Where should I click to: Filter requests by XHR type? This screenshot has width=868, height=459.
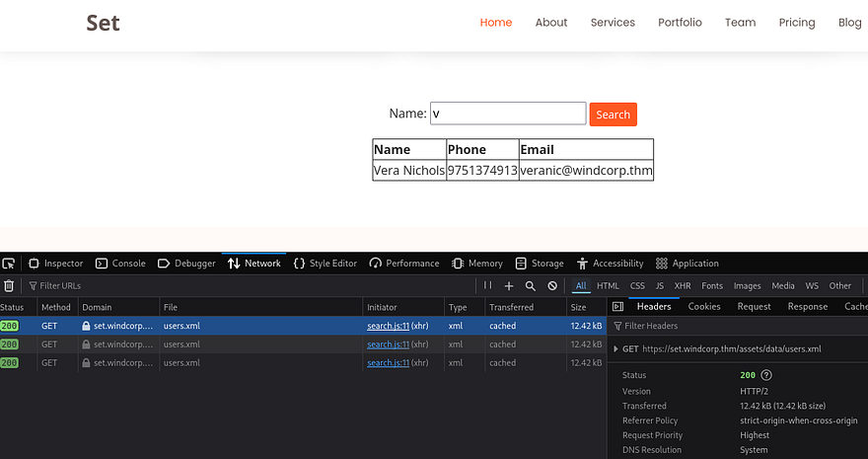coord(682,286)
